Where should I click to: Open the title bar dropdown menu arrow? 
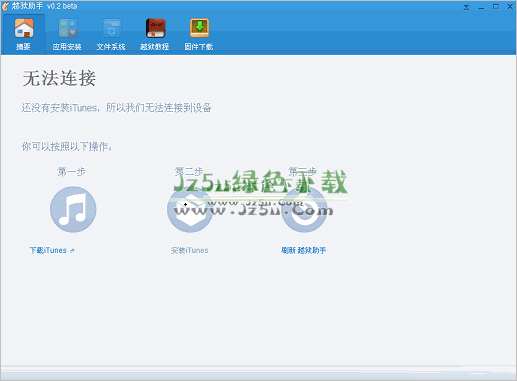(466, 7)
